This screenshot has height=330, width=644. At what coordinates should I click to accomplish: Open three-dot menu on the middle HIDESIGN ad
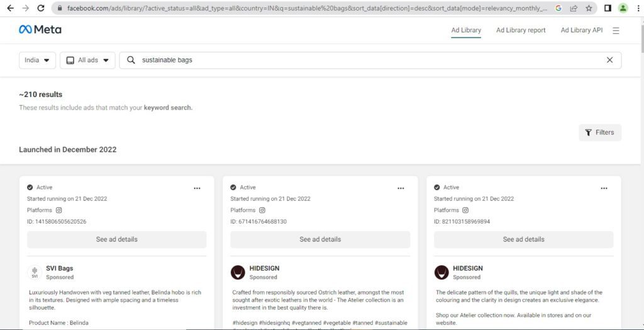pos(401,188)
